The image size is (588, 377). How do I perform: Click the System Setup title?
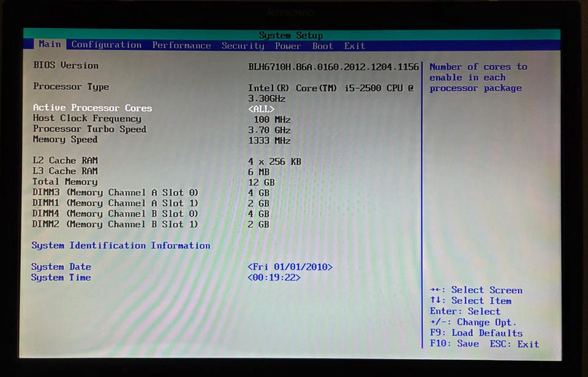point(291,35)
